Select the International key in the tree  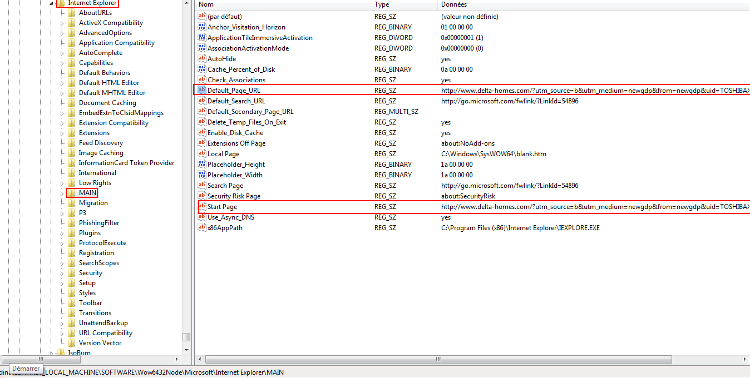click(x=97, y=173)
